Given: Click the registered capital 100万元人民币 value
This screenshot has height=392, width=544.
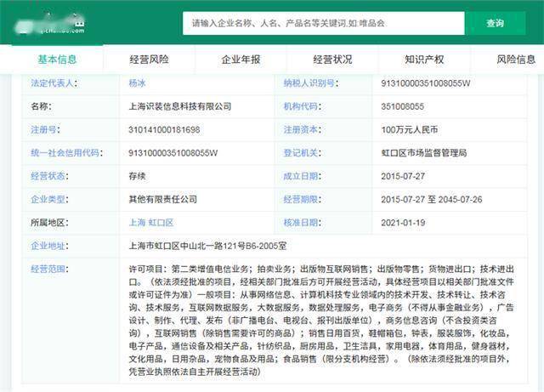Looking at the screenshot, I should tap(410, 130).
